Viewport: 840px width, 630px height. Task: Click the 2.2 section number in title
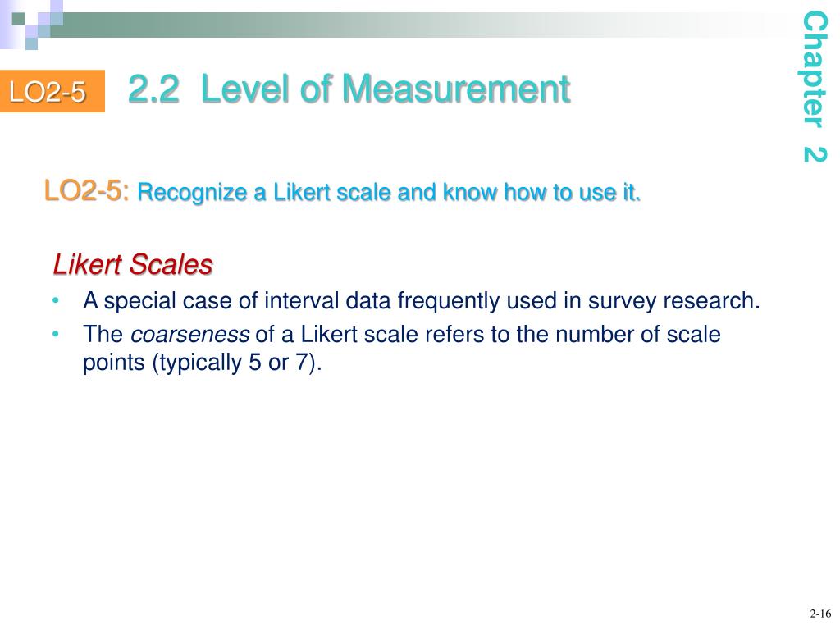153,89
